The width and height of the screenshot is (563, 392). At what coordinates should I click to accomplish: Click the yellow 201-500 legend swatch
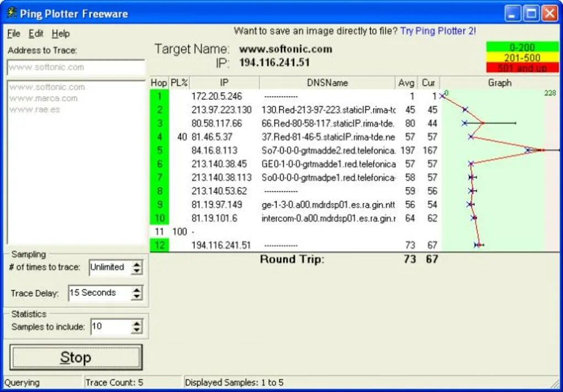point(522,58)
